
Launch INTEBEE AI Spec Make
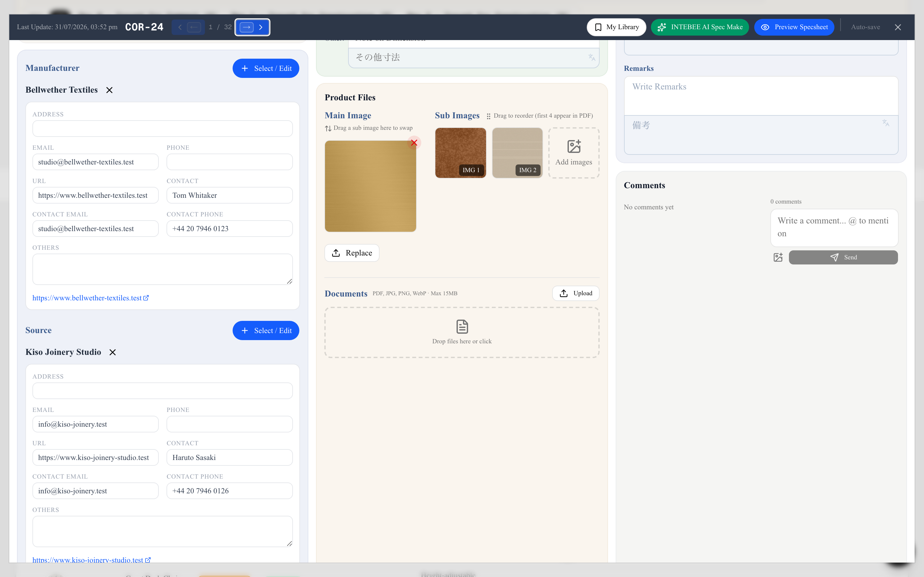700,27
